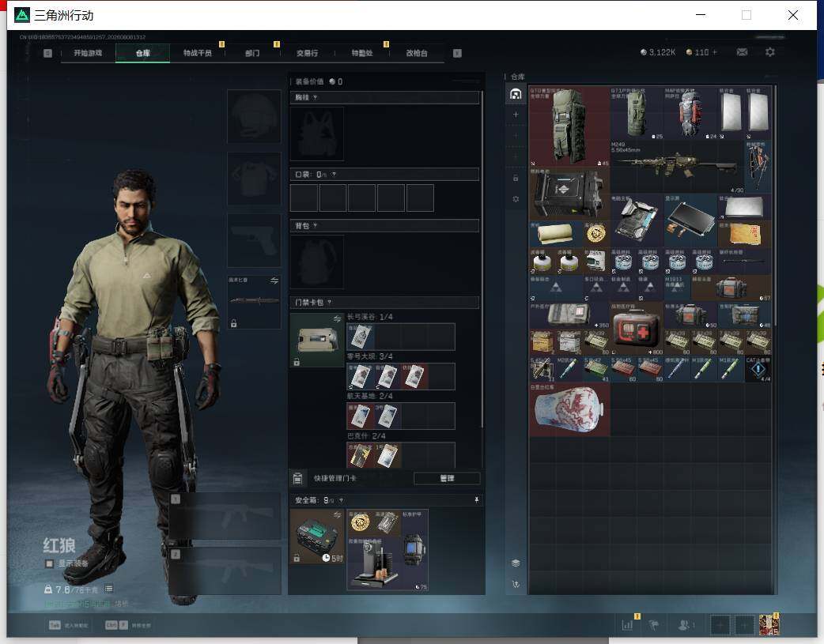
Task: Swap the melee knife via its arrows icon
Action: click(274, 281)
